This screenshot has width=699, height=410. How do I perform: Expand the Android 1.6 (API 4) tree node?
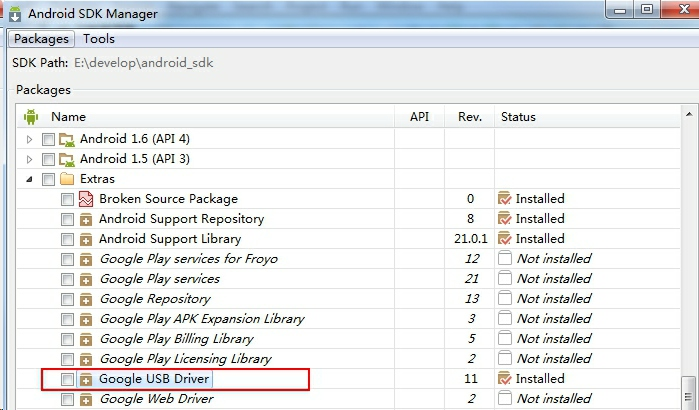(29, 139)
